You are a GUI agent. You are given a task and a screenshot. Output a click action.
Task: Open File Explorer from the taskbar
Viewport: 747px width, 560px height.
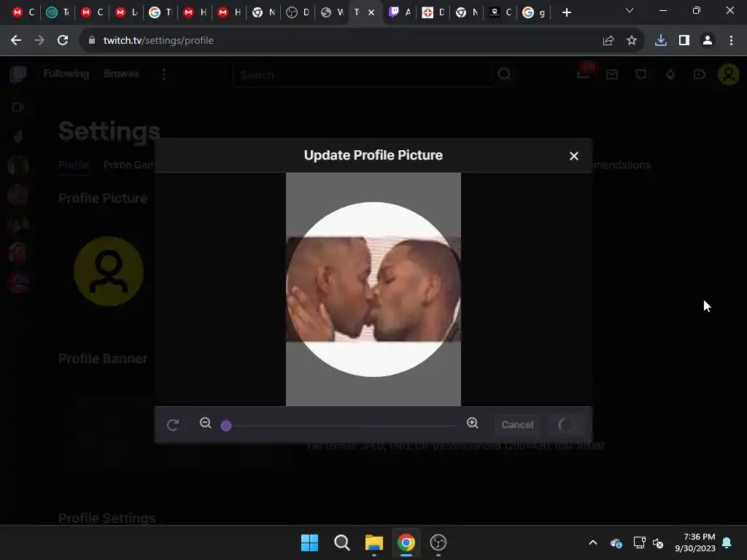click(x=374, y=542)
